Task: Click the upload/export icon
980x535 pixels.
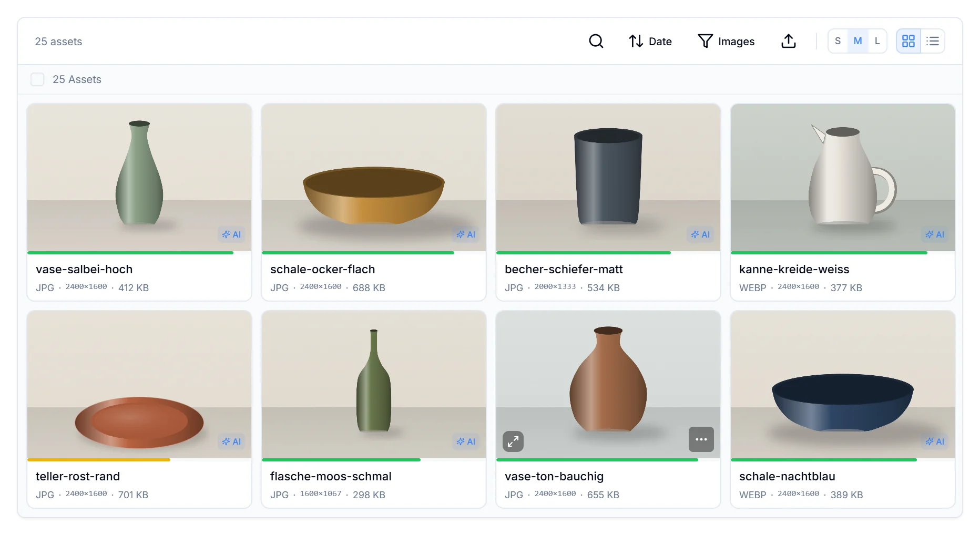Action: [788, 41]
